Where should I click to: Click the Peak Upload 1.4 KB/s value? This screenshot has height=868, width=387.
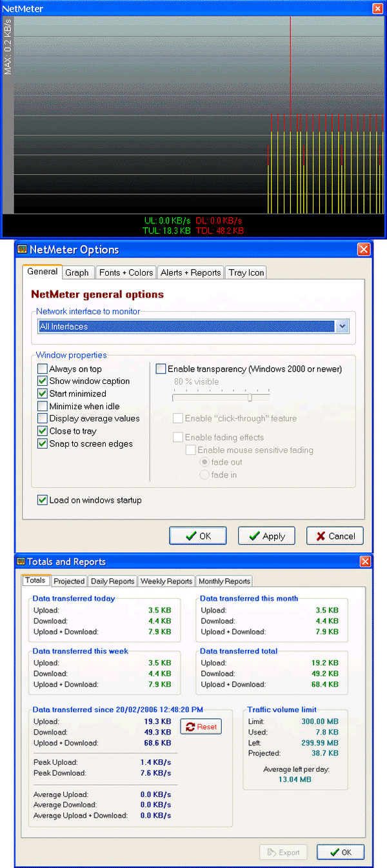point(155,762)
